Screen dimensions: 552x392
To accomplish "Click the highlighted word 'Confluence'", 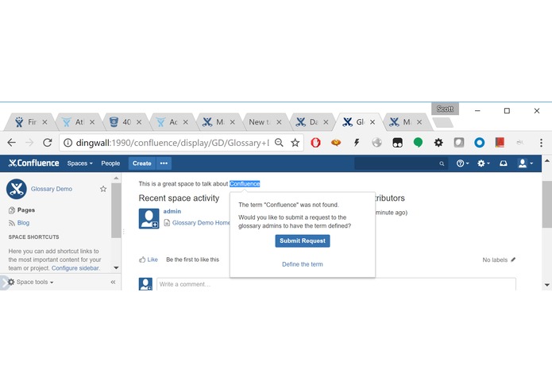I will coord(245,183).
